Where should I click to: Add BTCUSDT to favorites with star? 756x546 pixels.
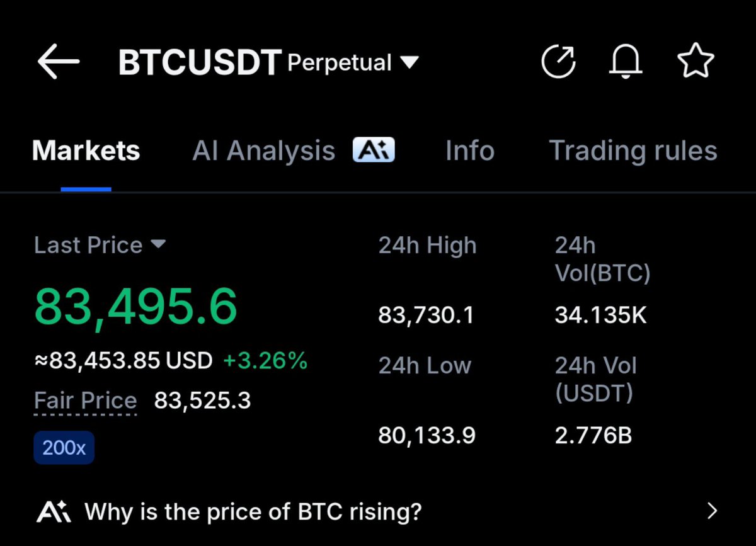pos(696,61)
